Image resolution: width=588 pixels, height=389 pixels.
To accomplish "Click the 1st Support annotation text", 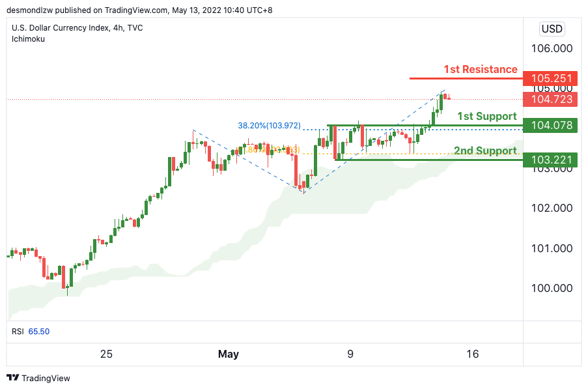I will pos(486,116).
